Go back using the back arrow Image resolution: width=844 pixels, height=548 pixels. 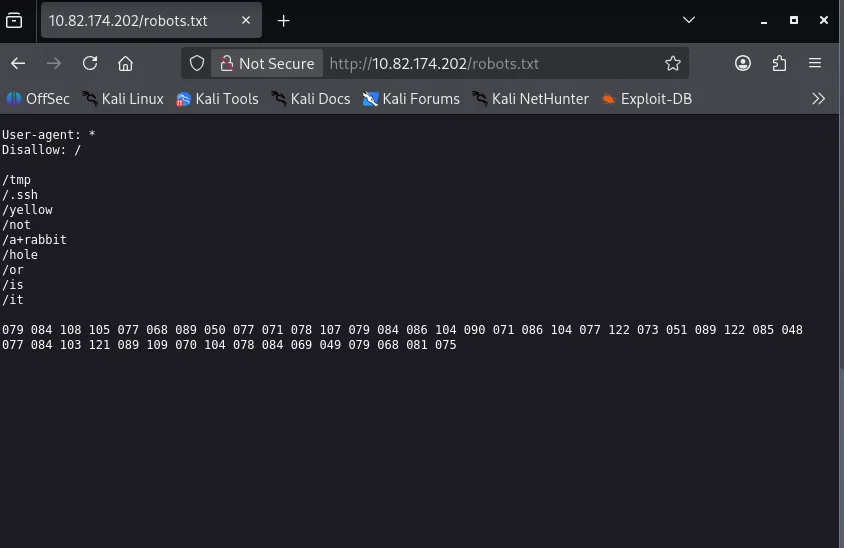19,63
